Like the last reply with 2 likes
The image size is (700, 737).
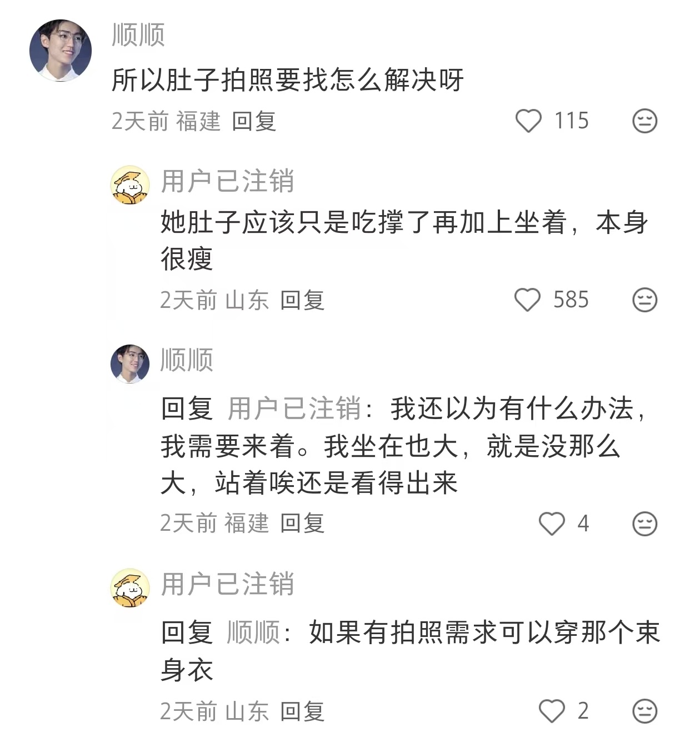(x=552, y=711)
